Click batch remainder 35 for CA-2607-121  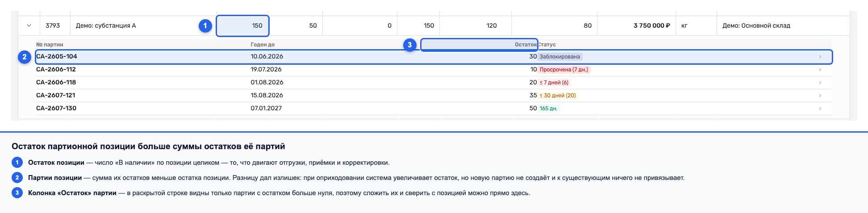click(x=533, y=95)
